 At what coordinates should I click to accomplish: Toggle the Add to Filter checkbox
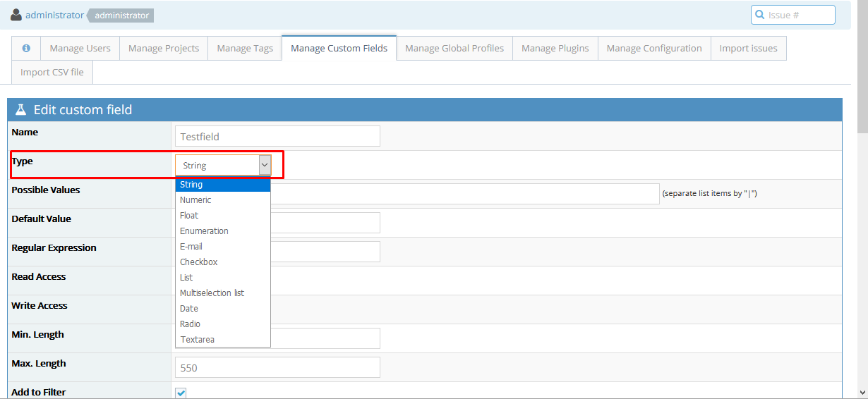tap(181, 393)
